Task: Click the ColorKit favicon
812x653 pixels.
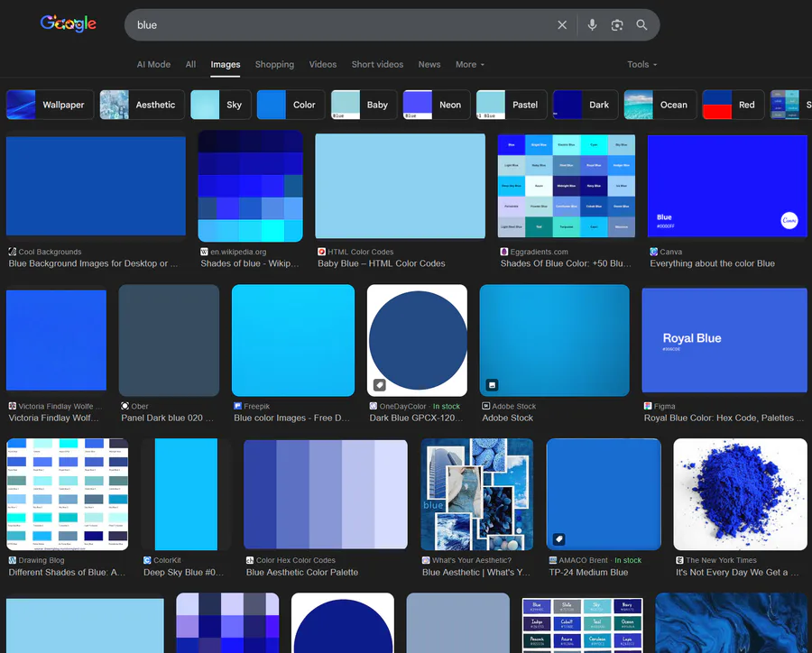Action: click(147, 560)
